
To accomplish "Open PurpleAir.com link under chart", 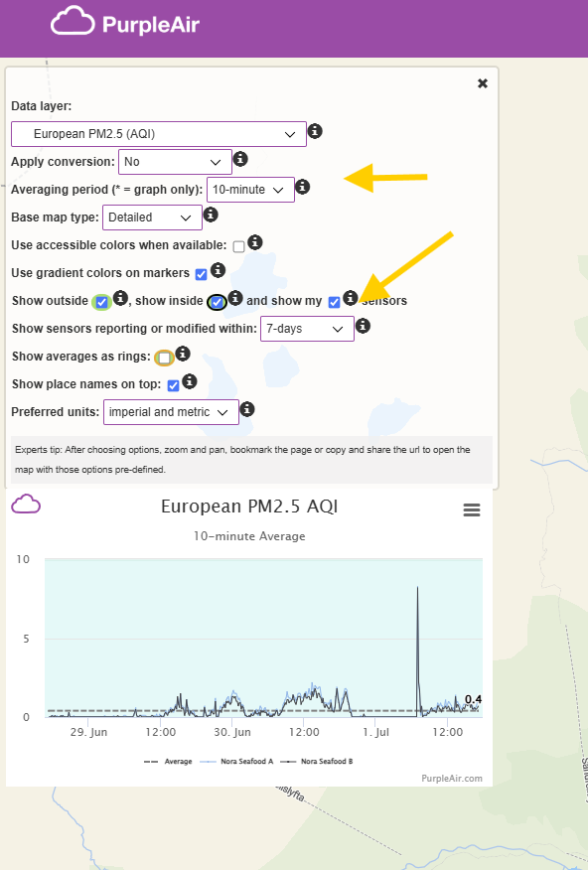I will point(452,779).
